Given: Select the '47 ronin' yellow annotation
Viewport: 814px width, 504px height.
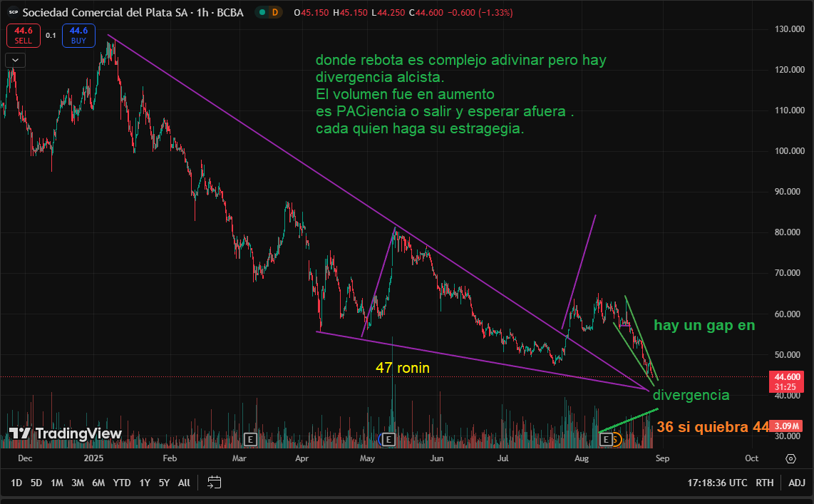Looking at the screenshot, I should 402,368.
